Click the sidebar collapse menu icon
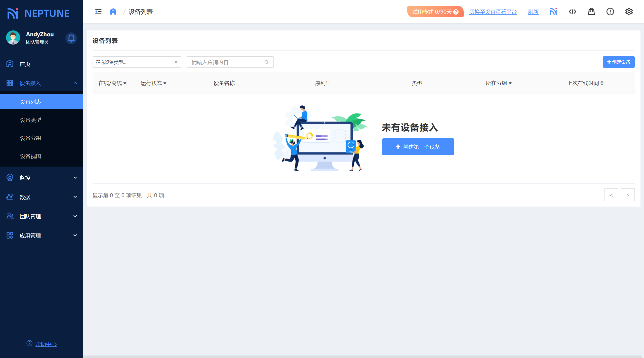 click(x=98, y=12)
